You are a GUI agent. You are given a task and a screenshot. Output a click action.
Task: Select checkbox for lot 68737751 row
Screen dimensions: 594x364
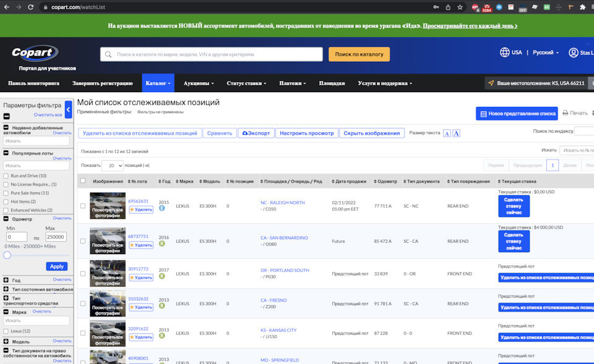click(x=82, y=241)
